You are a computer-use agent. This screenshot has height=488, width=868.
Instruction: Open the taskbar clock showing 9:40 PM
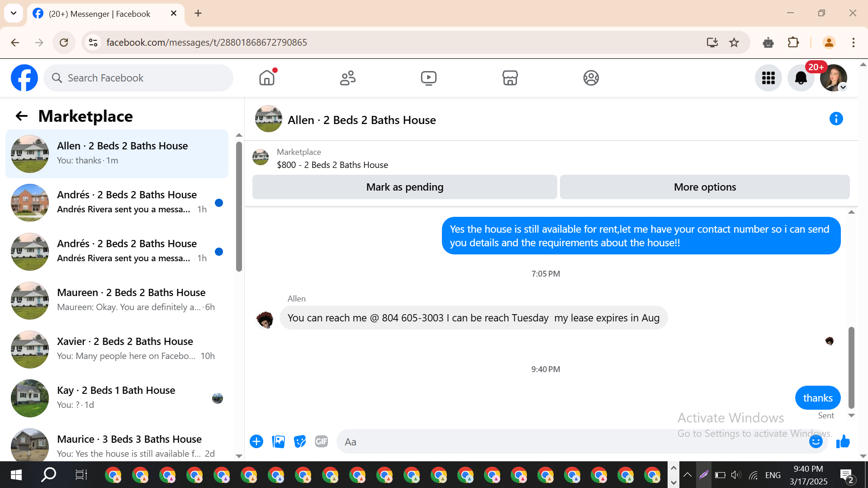808,475
